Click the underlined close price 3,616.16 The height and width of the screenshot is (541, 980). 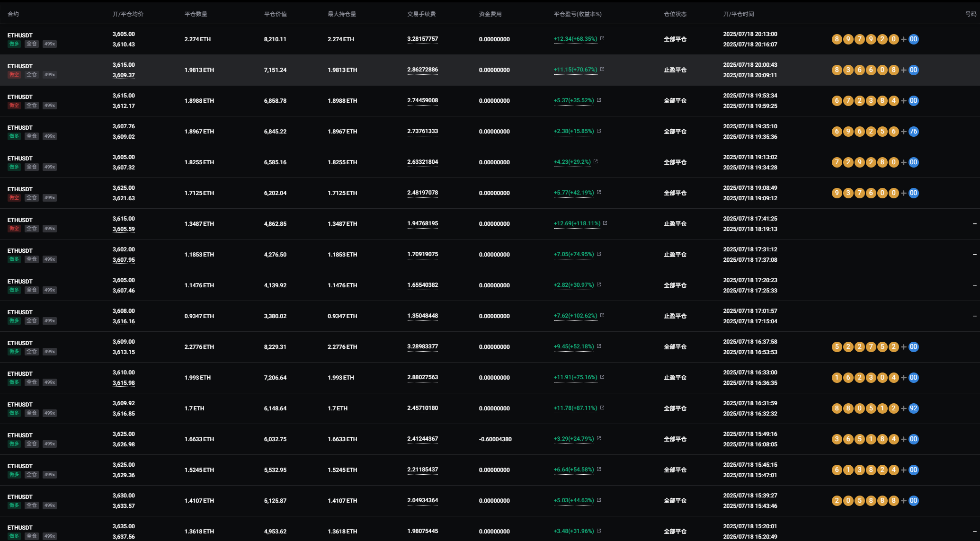[x=124, y=321]
